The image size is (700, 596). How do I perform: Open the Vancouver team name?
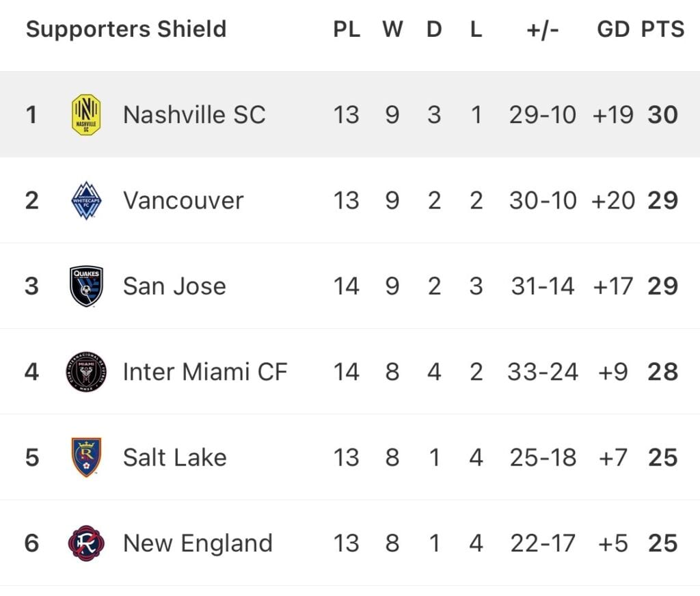183,200
